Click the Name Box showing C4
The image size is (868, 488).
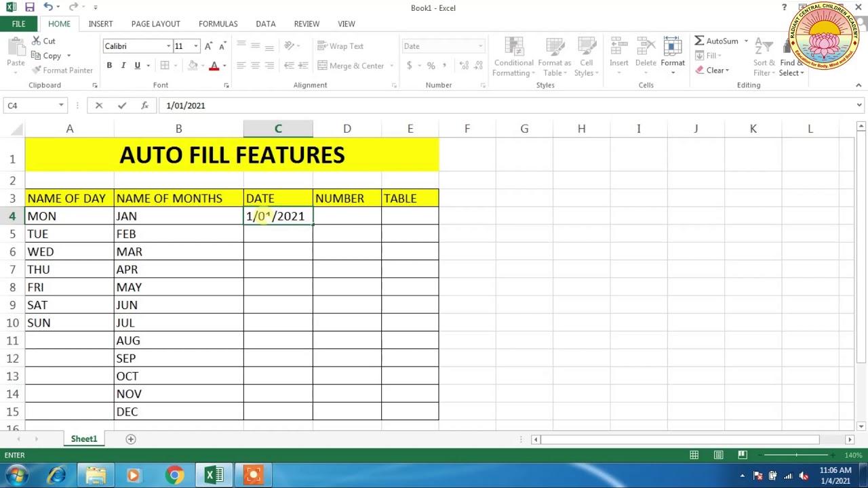(31, 106)
